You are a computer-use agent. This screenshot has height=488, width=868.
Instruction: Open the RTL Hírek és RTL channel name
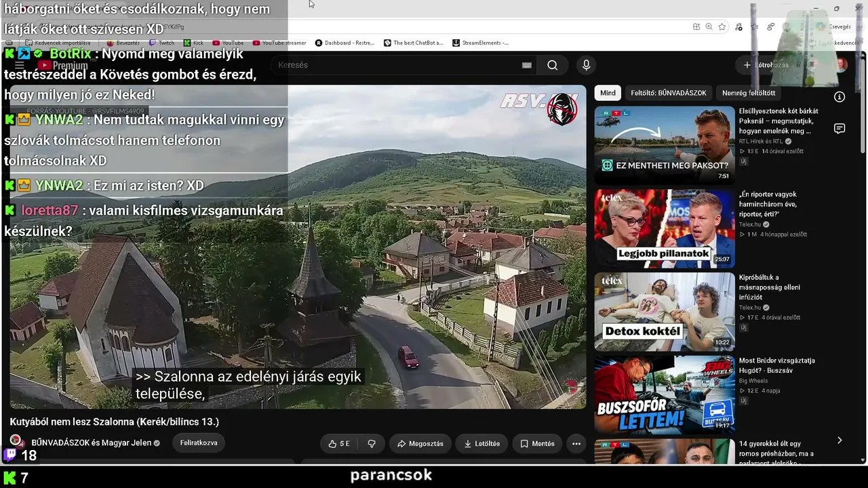click(x=761, y=142)
